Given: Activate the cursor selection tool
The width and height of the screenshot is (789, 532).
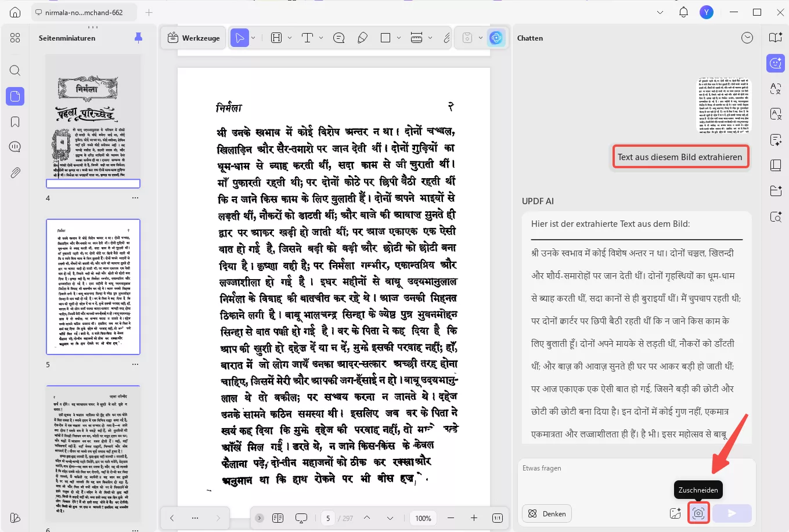Looking at the screenshot, I should click(x=239, y=38).
